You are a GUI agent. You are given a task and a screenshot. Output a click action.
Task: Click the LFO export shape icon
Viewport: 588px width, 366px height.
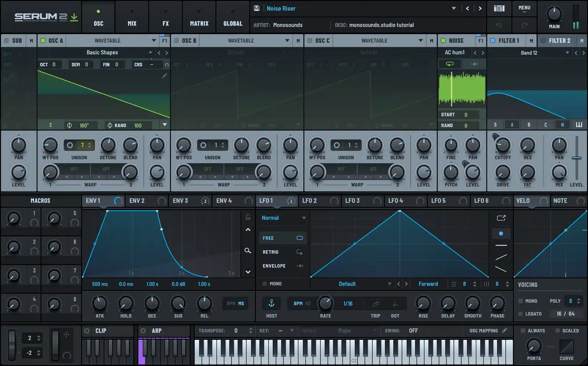click(x=501, y=218)
